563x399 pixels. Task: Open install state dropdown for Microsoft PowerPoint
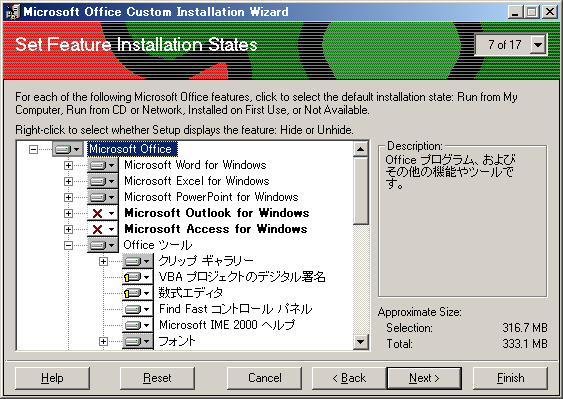(x=103, y=197)
